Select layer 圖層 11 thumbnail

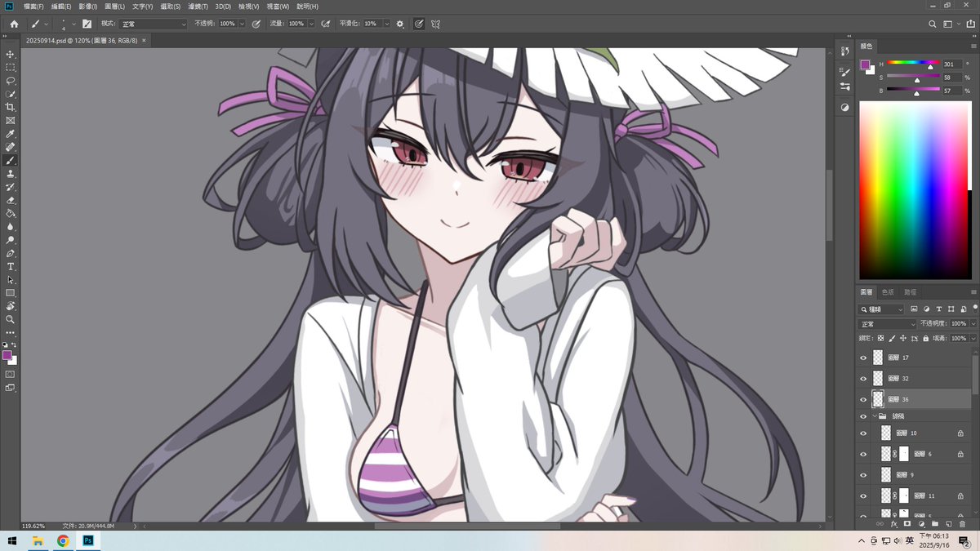[x=886, y=495]
